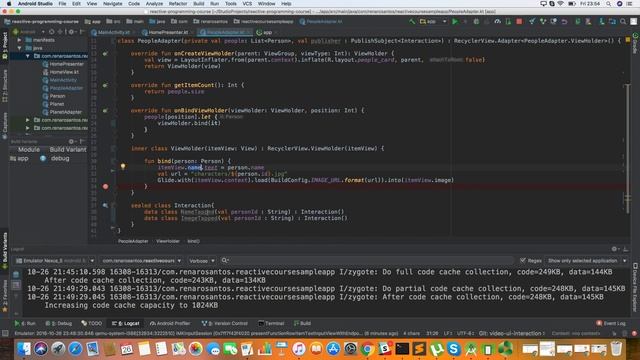Click the override gutter icon beside getItemCount

(105, 85)
